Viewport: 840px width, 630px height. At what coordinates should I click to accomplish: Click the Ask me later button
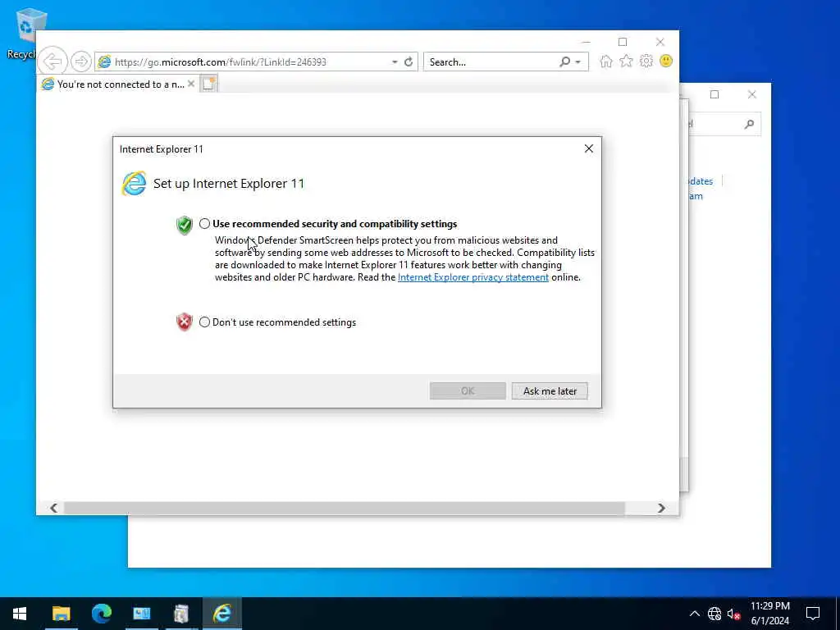550,391
